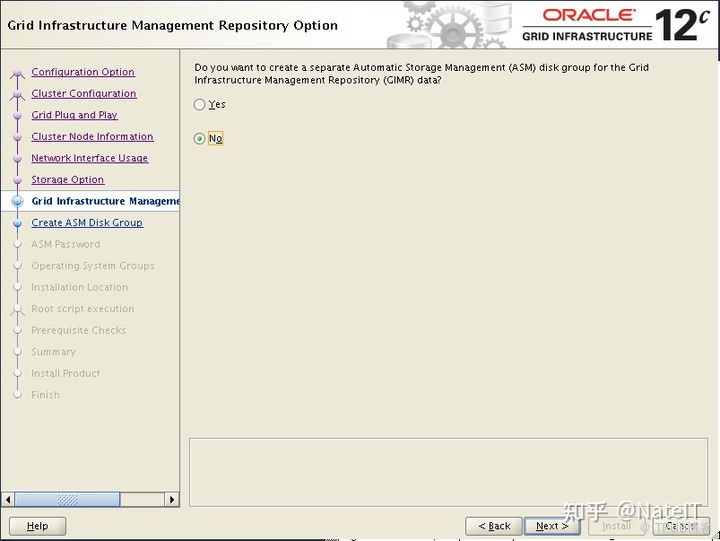Click Summary step label
The height and width of the screenshot is (541, 720).
[53, 352]
